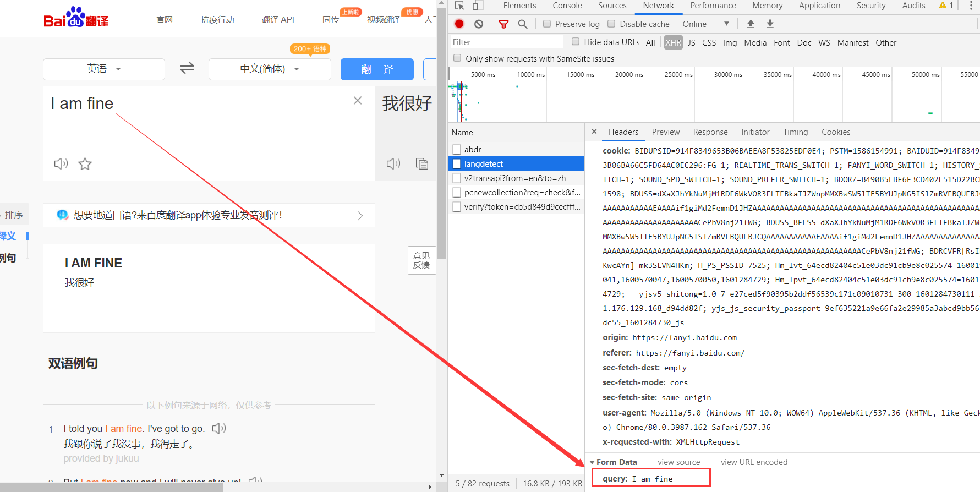The height and width of the screenshot is (492, 980).
Task: Play audio of the source text
Action: coord(61,163)
